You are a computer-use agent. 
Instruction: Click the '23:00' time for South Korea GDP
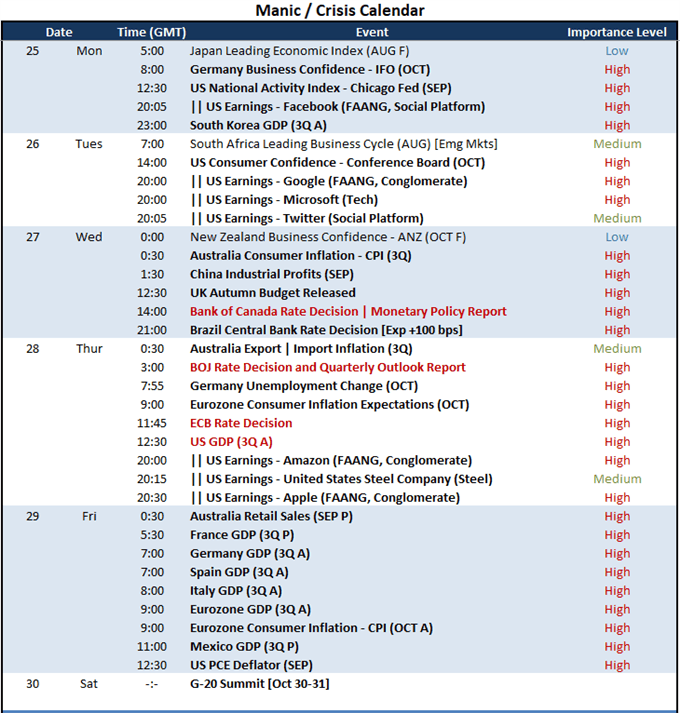click(x=152, y=126)
